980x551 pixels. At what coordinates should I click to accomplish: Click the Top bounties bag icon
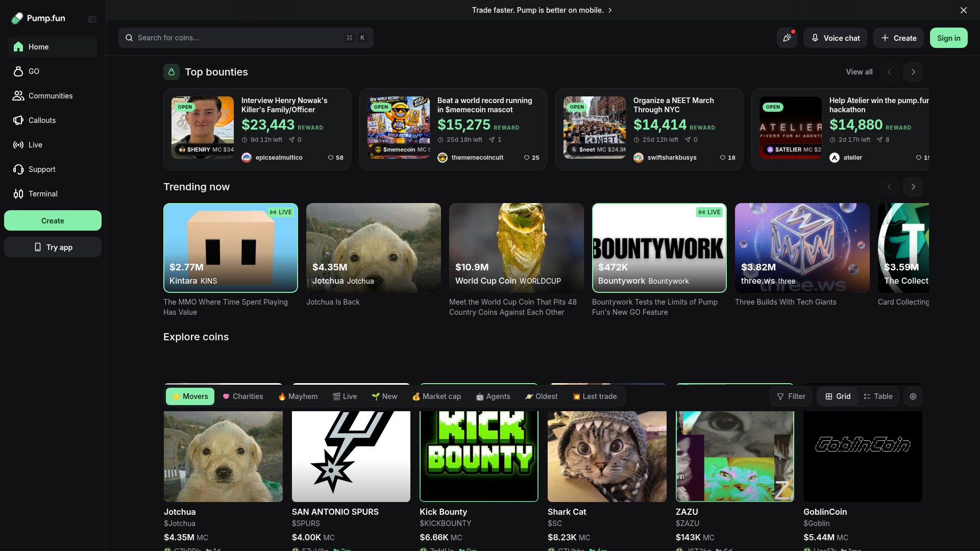pos(171,72)
